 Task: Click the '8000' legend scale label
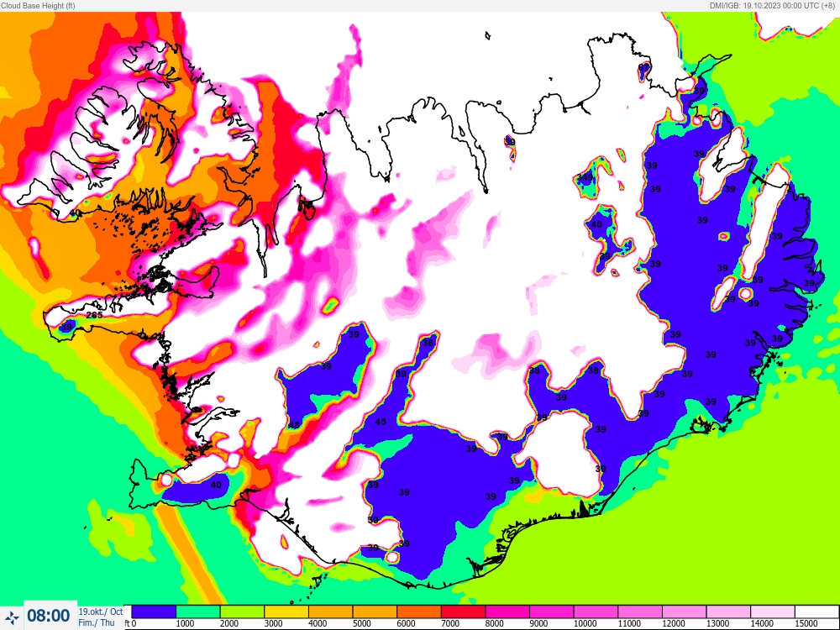point(494,623)
